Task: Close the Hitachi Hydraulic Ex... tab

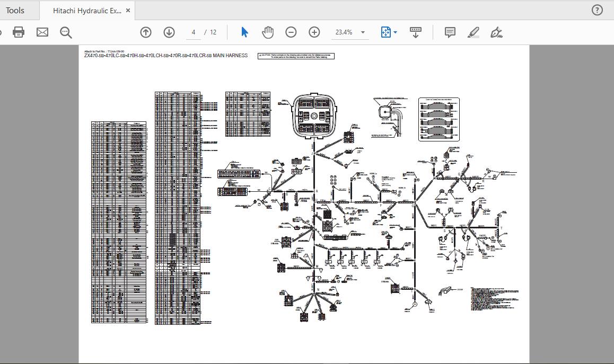Action: (x=128, y=11)
